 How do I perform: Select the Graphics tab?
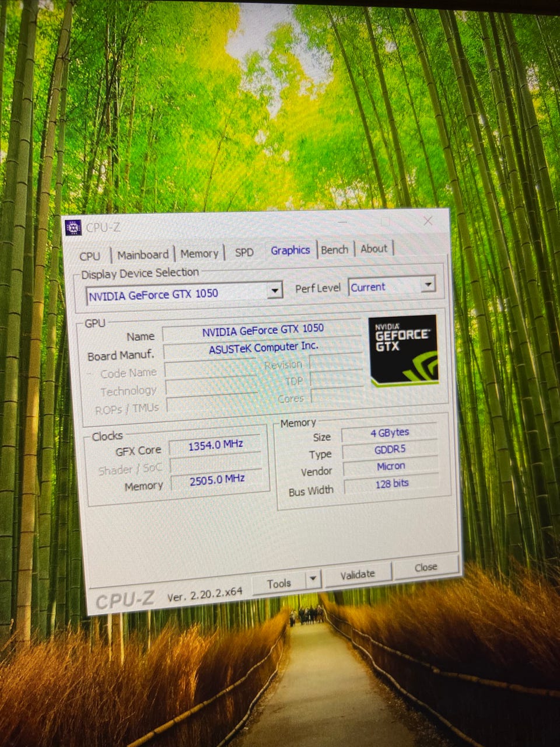290,250
